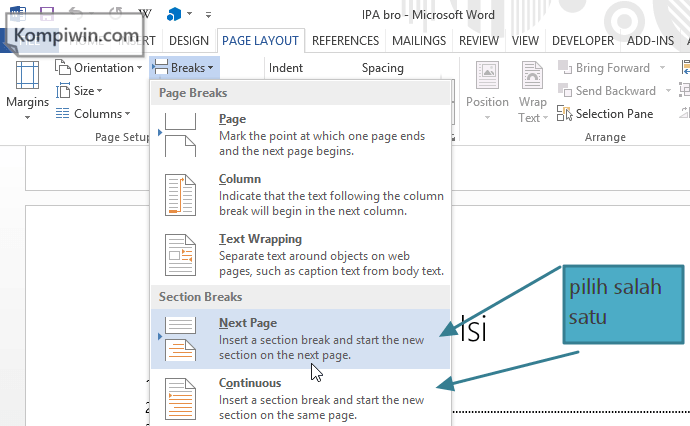Click the Column break icon
Viewport: 690px width, 426px height.
pos(180,195)
